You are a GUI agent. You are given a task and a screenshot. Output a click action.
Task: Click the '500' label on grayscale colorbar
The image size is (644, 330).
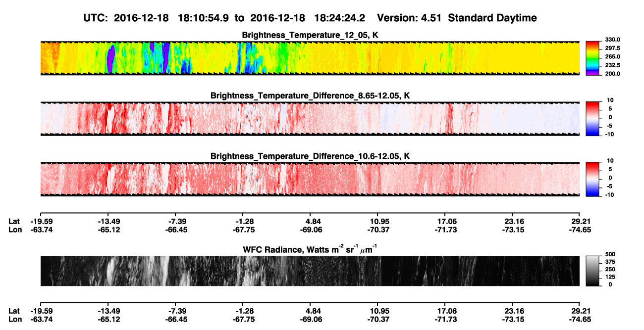[x=610, y=255]
